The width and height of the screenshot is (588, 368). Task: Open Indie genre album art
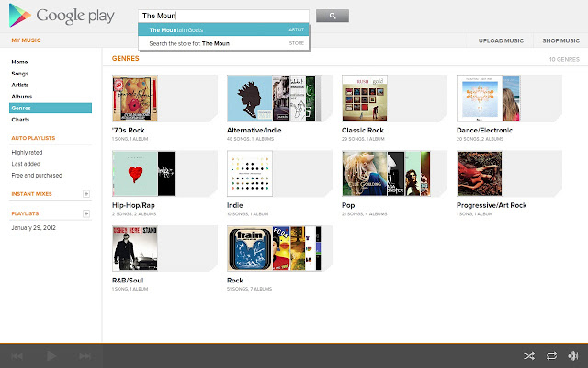click(x=250, y=174)
